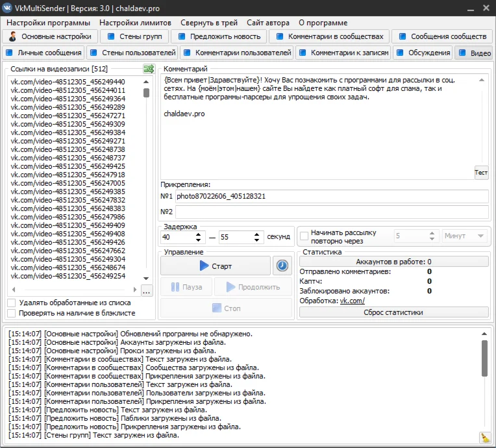This screenshot has height=448, width=496.
Task: Click the VK logo in the title bar
Action: tap(8, 7)
